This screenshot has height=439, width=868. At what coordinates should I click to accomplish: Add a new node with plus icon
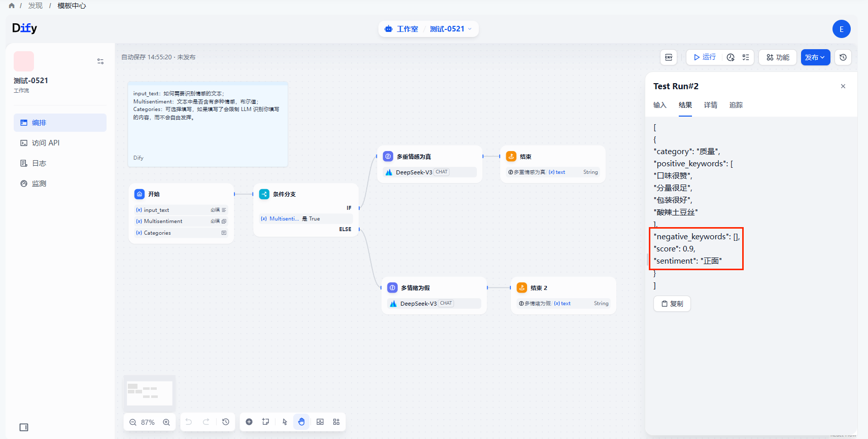(249, 422)
